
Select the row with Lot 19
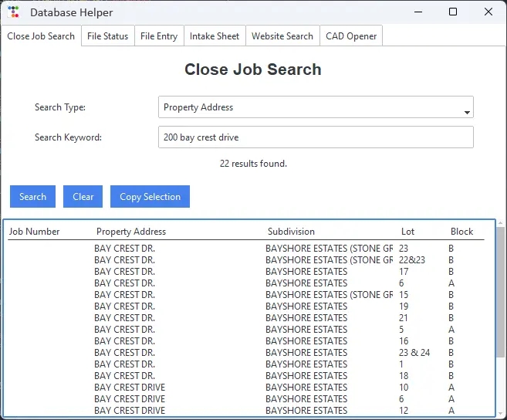click(245, 306)
